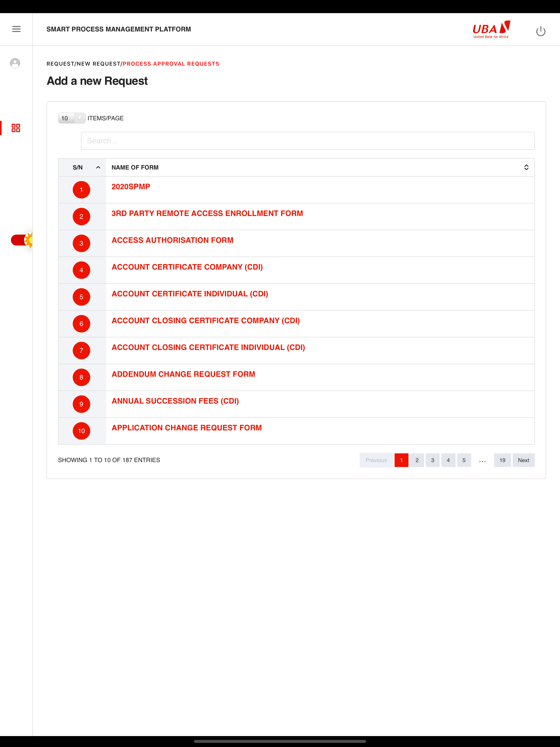Click the sort chevron on table header right
The width and height of the screenshot is (560, 747).
pos(526,167)
